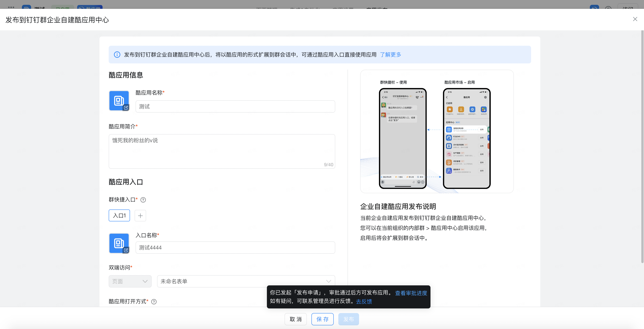This screenshot has width=644, height=329.
Task: Click the 9/40 character counter
Action: click(329, 165)
